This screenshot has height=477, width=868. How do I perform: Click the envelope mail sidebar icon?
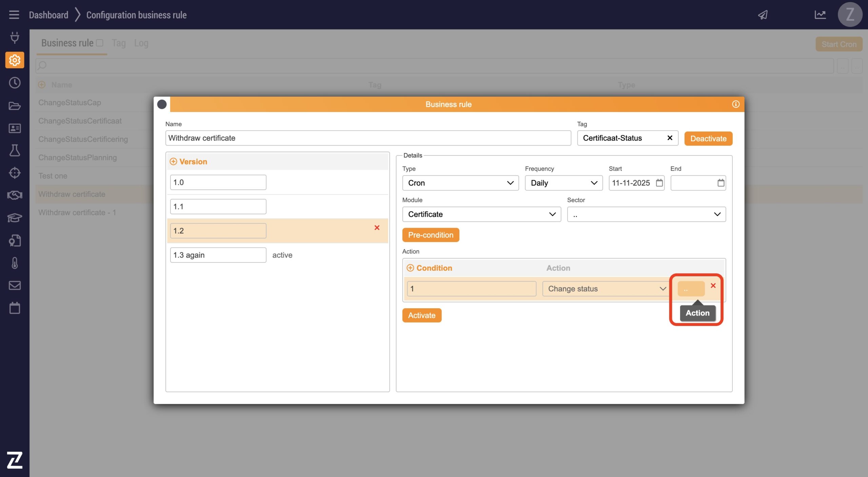(x=15, y=285)
